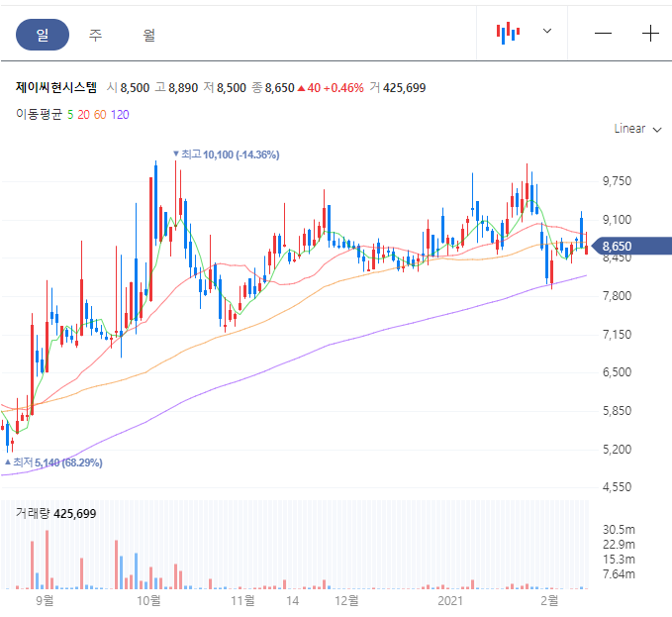Click the 60-day moving average label
672x617 pixels.
pos(100,115)
